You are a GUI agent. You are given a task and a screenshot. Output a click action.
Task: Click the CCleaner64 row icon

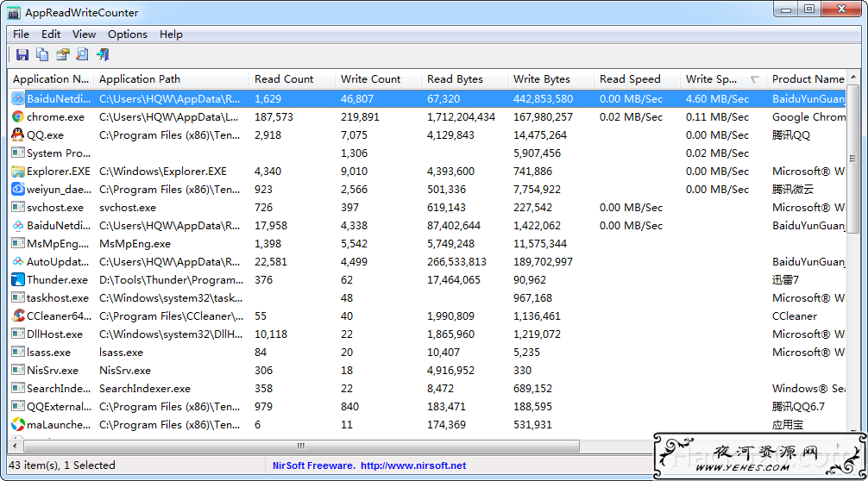[x=18, y=315]
